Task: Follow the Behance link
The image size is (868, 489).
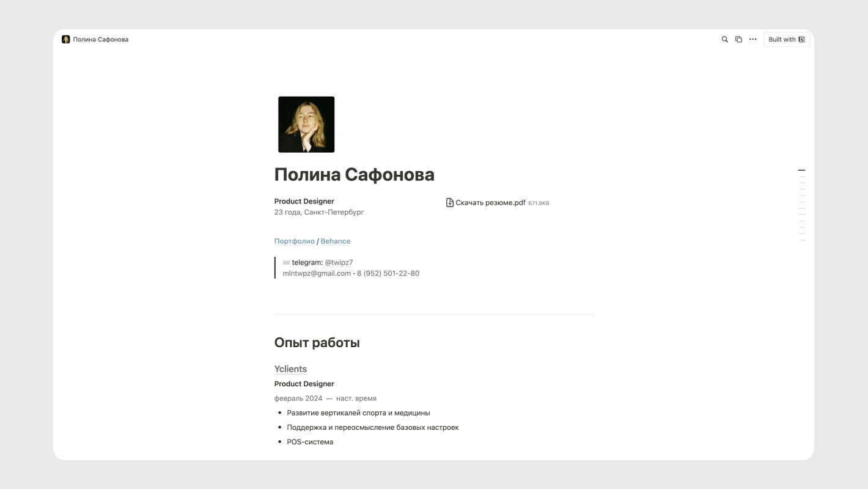Action: coord(336,241)
